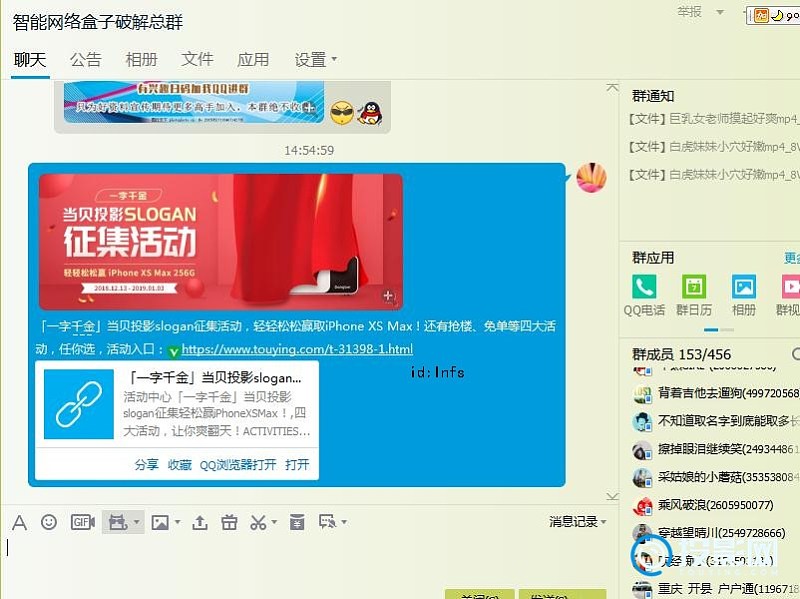The height and width of the screenshot is (599, 800).
Task: Open the touying.com hyperlink in the message
Action: [x=297, y=350]
